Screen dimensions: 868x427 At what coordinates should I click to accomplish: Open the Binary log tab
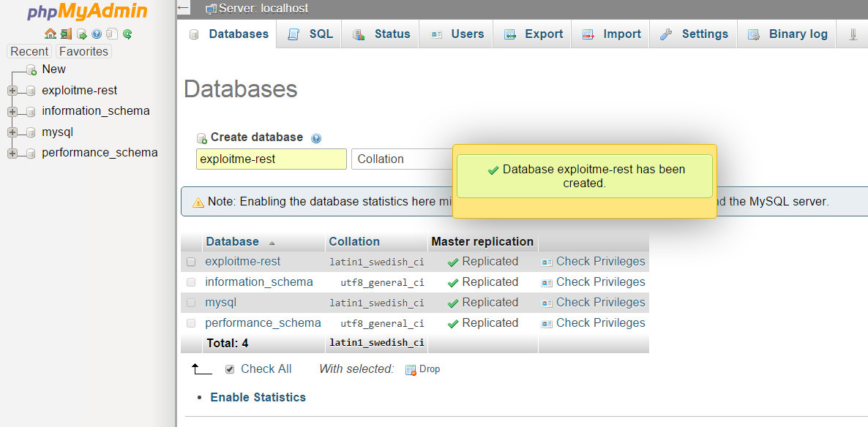tap(787, 34)
